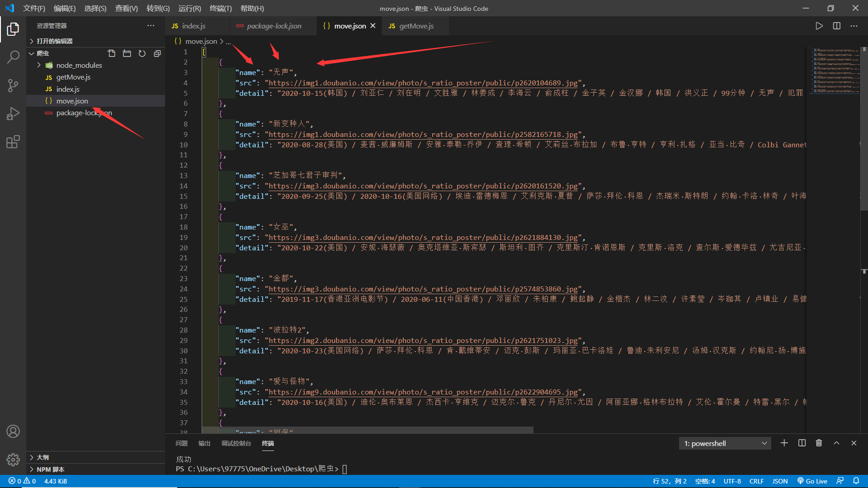This screenshot has width=868, height=488.
Task: Switch to the index.js editor tab
Action: click(x=197, y=26)
